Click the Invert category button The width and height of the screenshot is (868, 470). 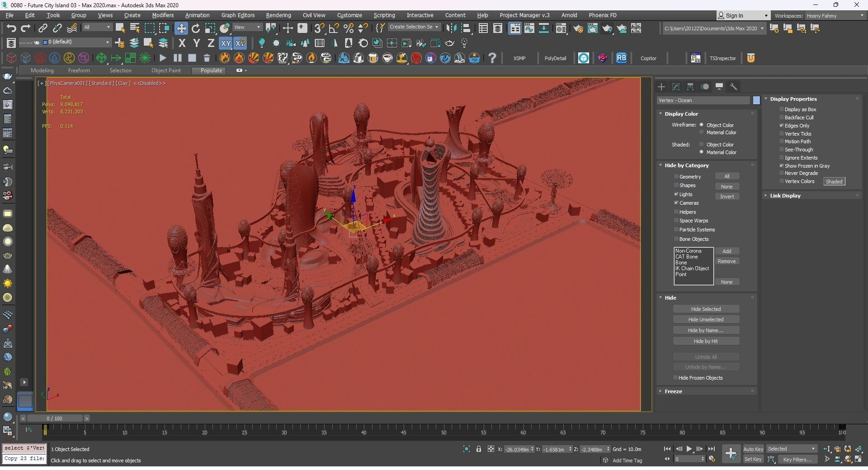(727, 197)
